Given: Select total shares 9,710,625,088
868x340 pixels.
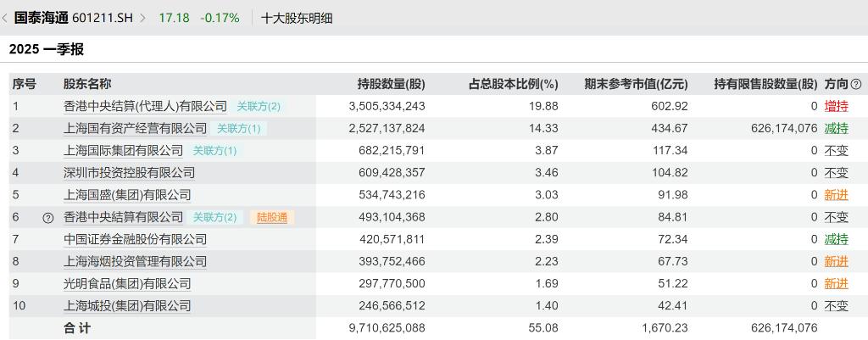Looking at the screenshot, I should tap(387, 328).
